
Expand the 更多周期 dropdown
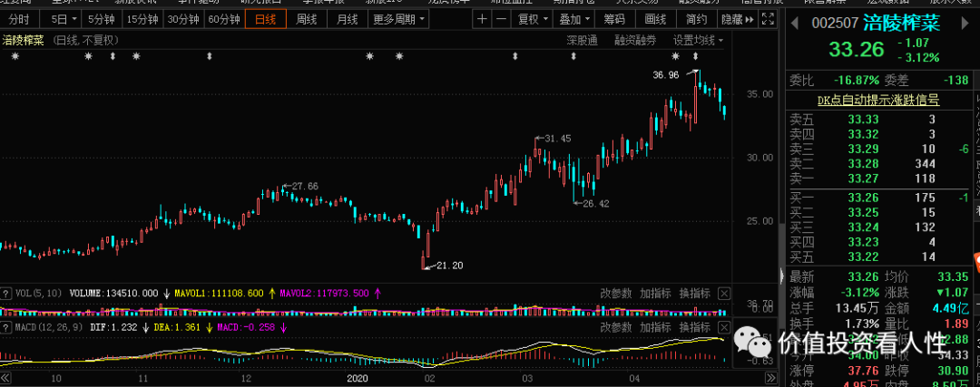[398, 19]
